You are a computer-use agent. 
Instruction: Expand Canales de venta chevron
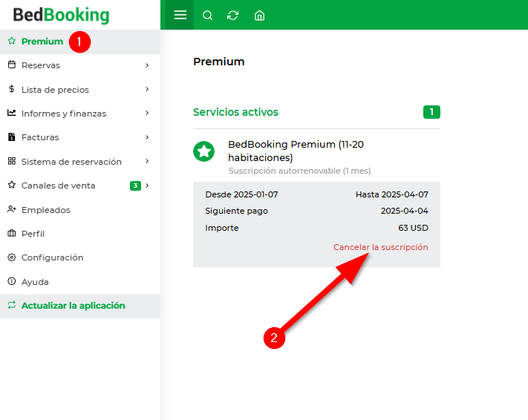click(x=147, y=186)
